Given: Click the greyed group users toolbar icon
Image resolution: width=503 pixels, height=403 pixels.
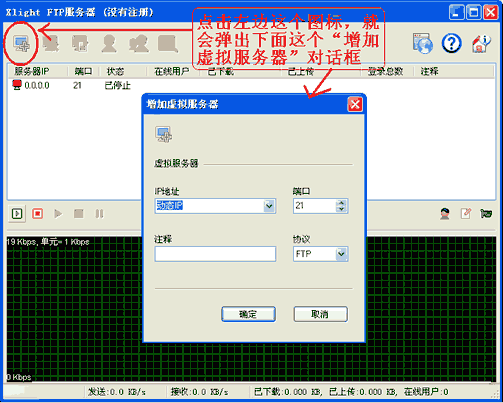Looking at the screenshot, I should pyautogui.click(x=139, y=44).
